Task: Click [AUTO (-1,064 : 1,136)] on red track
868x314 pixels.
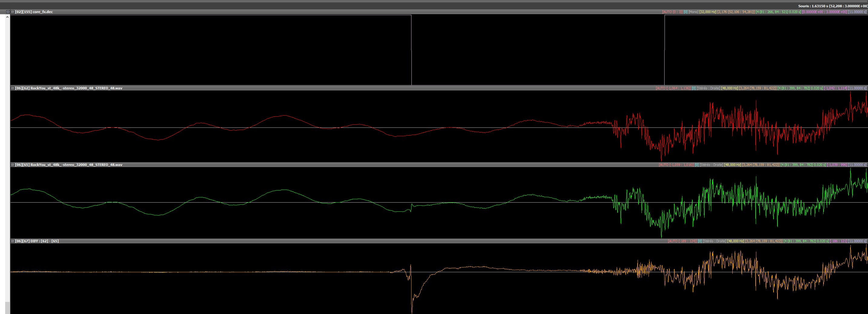Action: (x=673, y=88)
